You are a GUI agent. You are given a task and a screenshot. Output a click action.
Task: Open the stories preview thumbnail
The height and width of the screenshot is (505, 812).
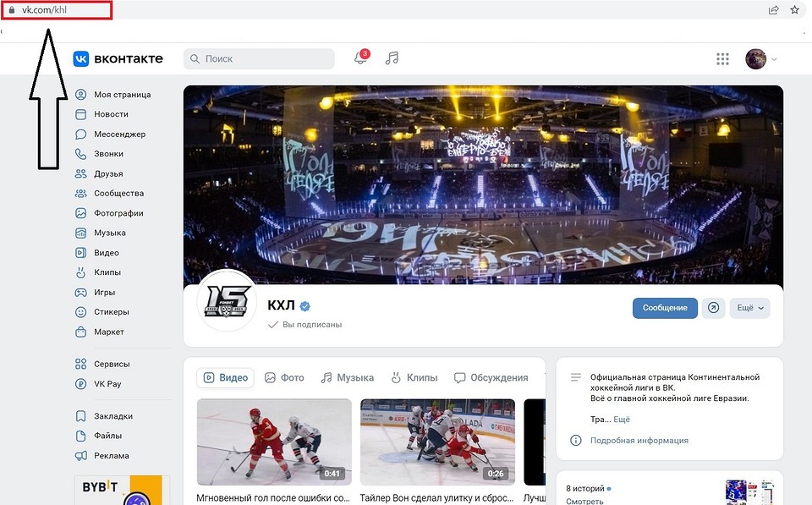click(x=750, y=492)
